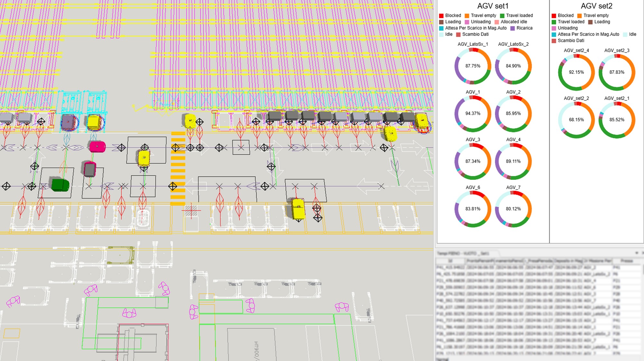The height and width of the screenshot is (361, 644).
Task: Click the AGV_set2_2 donut chart showing 68.15%
Action: tap(576, 120)
